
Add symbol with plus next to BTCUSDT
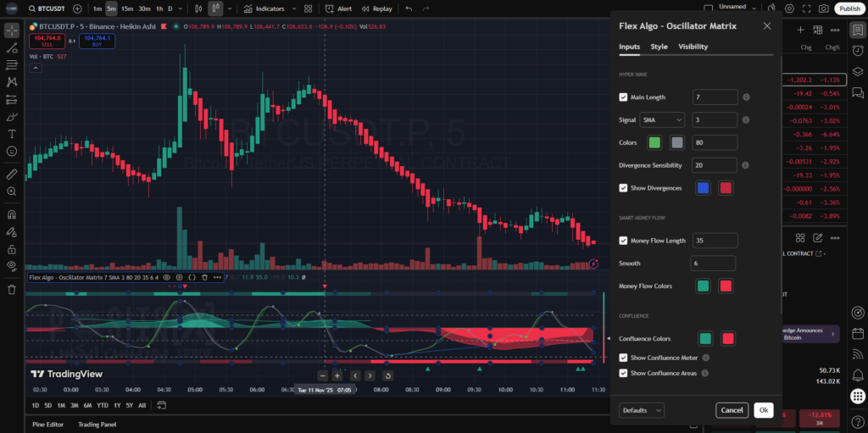(77, 8)
